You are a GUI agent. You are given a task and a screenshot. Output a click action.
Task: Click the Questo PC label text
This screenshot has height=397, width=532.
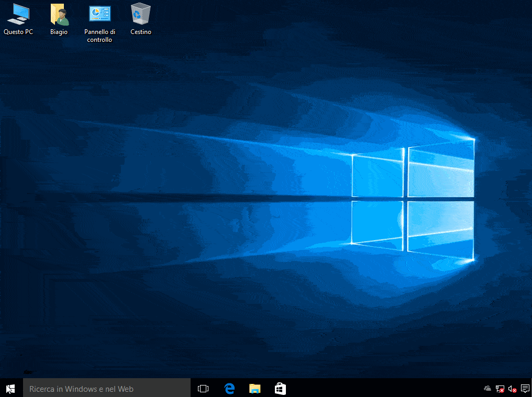click(x=18, y=32)
